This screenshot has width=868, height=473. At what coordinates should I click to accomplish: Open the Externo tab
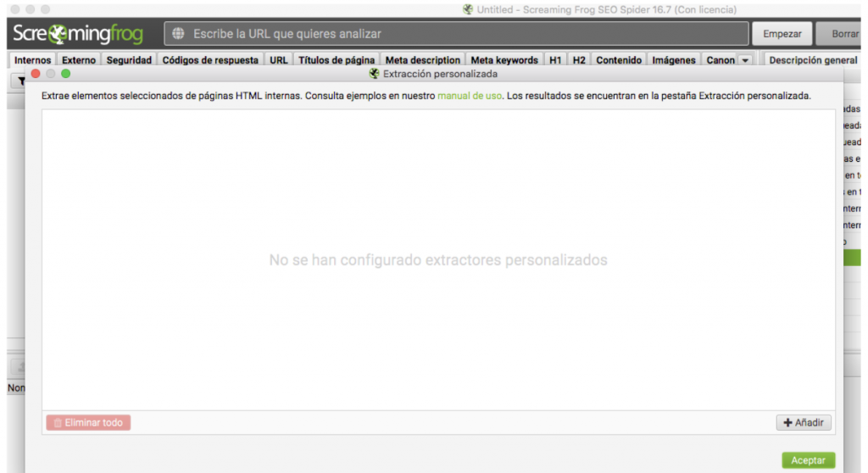click(x=79, y=60)
